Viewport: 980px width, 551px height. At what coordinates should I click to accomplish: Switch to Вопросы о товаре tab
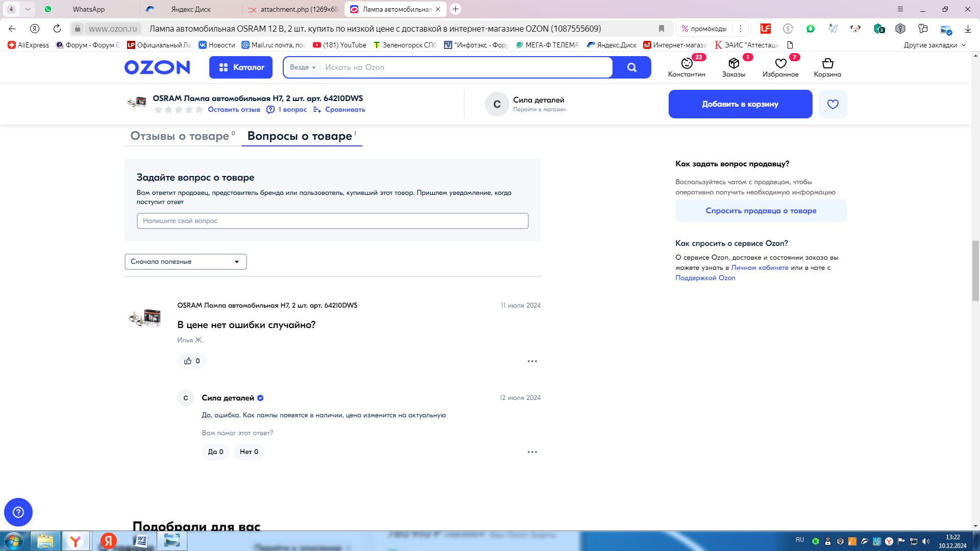pyautogui.click(x=302, y=136)
